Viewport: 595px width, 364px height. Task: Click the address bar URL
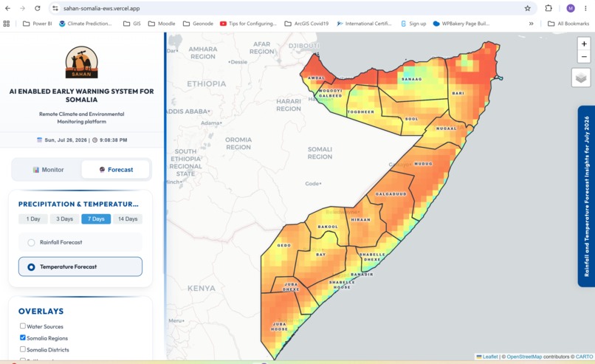(101, 8)
